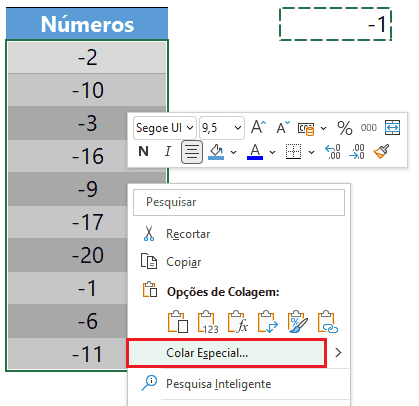Viewport: 419px width, 406px height.
Task: Decrease font size in the mini toolbar
Action: (x=283, y=127)
